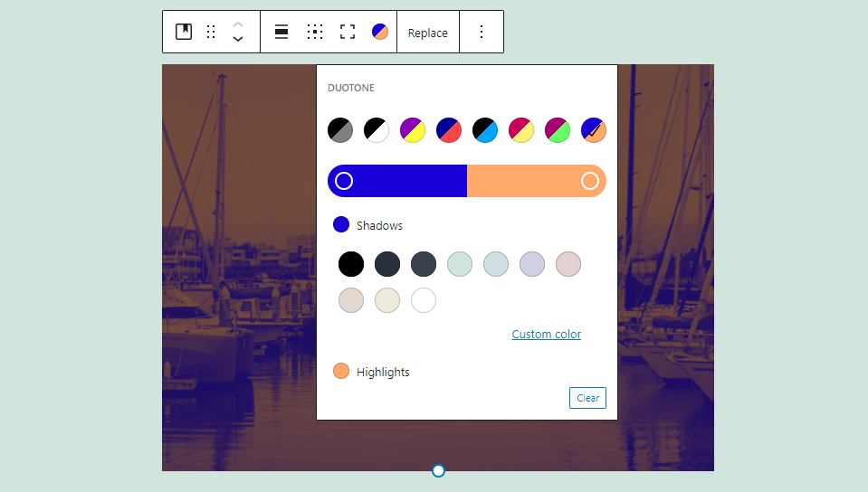Click the move down arrow
Image resolution: width=868 pixels, height=492 pixels.
(x=238, y=40)
